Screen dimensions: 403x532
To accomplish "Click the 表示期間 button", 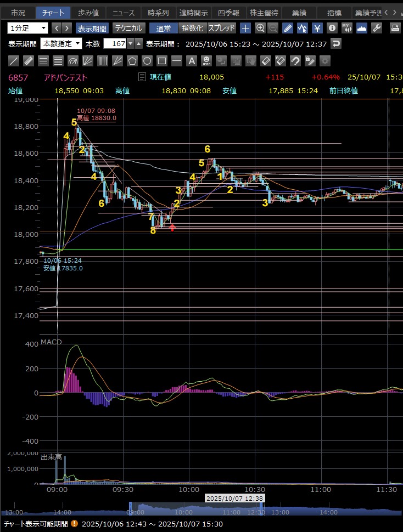I will click(x=92, y=28).
